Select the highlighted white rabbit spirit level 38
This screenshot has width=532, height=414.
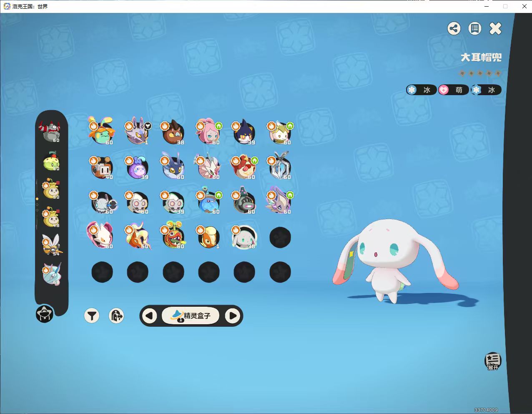[x=244, y=237]
